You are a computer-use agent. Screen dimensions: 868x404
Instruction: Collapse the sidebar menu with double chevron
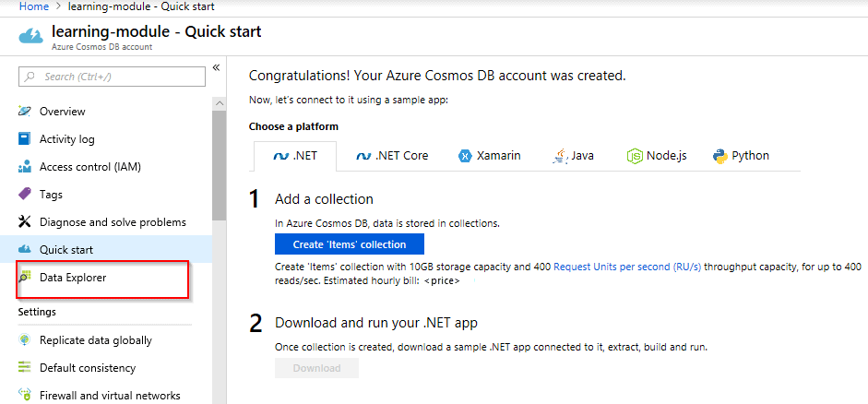216,67
